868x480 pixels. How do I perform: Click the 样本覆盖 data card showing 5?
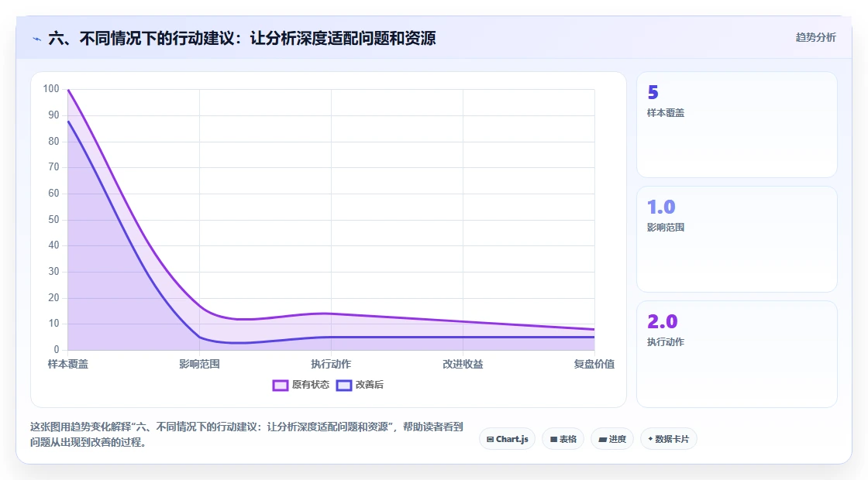(x=737, y=125)
